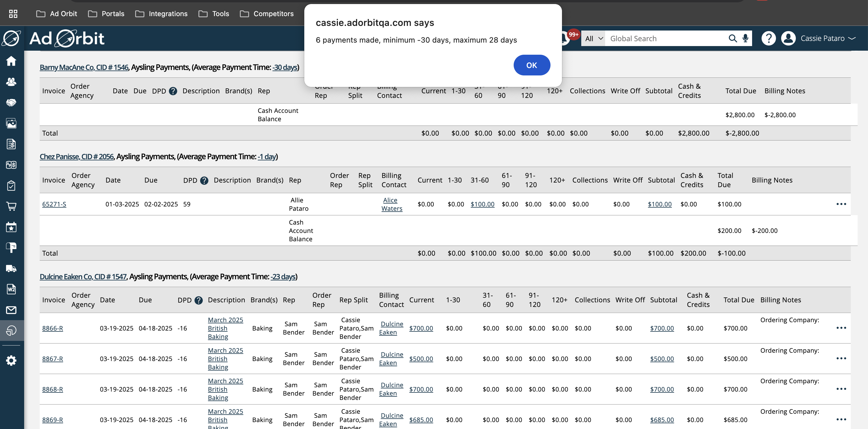Open invoice 8869-R
The image size is (868, 429).
[52, 420]
